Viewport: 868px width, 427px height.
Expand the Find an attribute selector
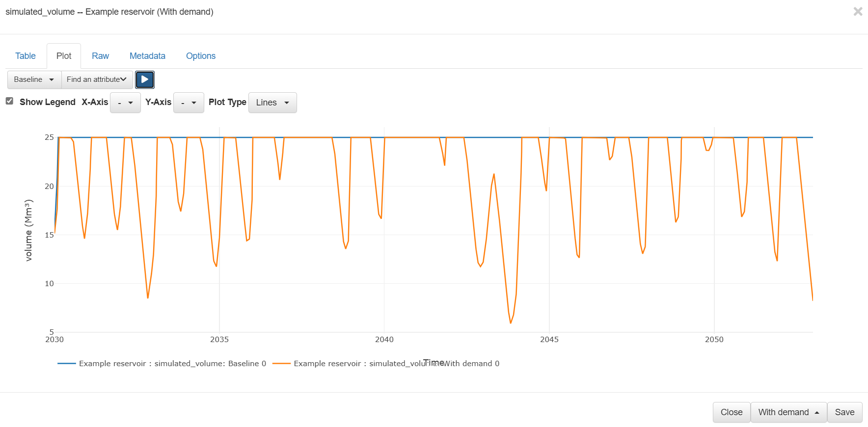point(97,80)
